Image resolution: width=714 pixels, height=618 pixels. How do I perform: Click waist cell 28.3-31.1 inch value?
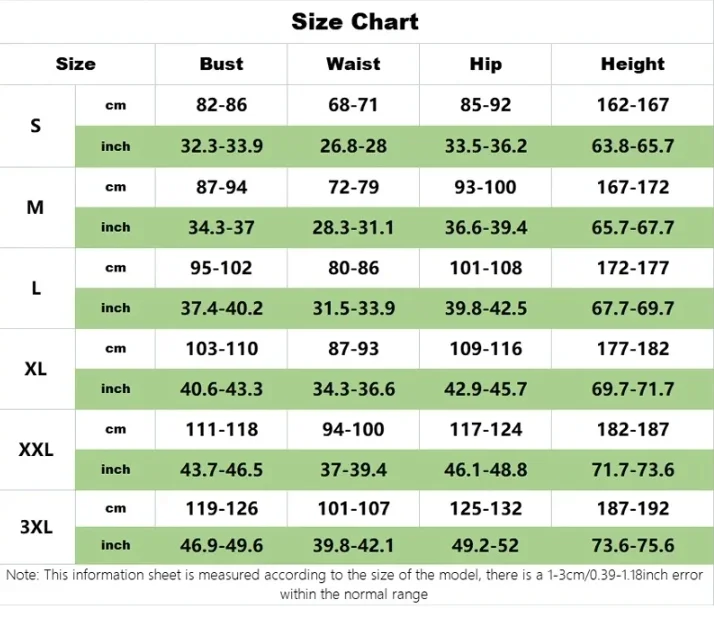[353, 227]
